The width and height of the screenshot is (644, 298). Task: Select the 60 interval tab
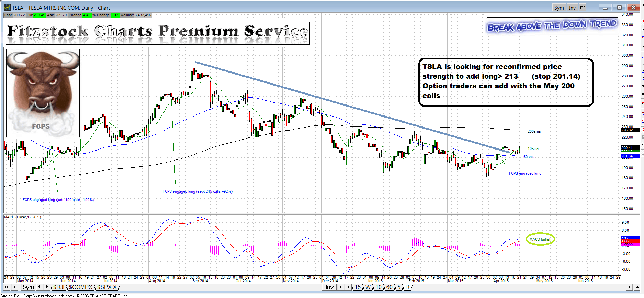pyautogui.click(x=389, y=287)
